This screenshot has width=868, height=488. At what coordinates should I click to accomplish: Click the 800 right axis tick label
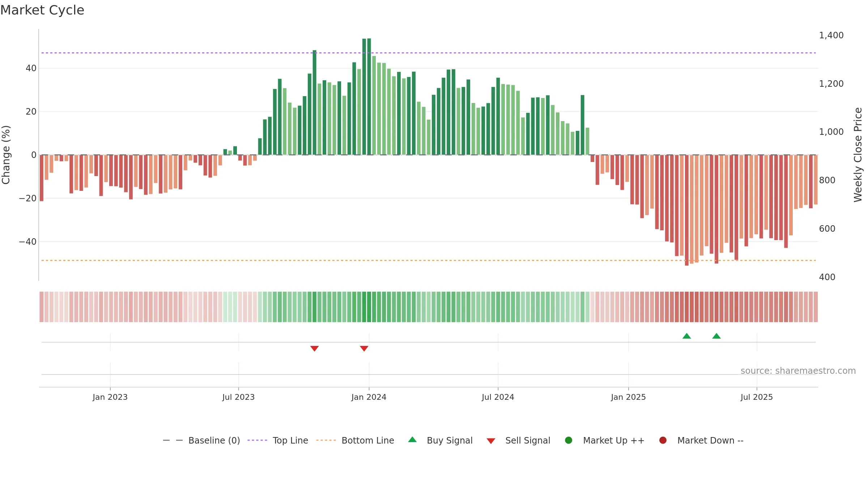pos(827,180)
